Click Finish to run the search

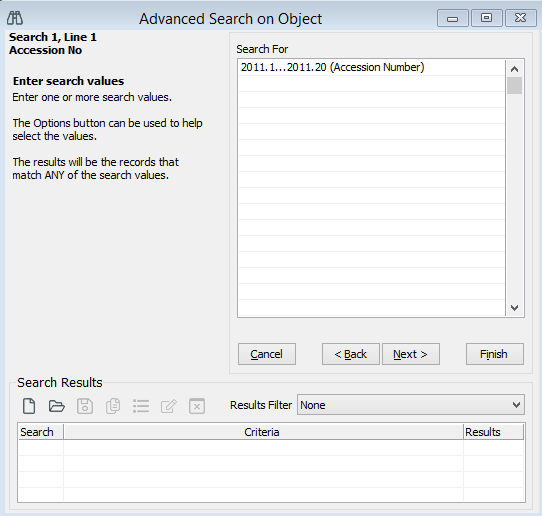(495, 354)
